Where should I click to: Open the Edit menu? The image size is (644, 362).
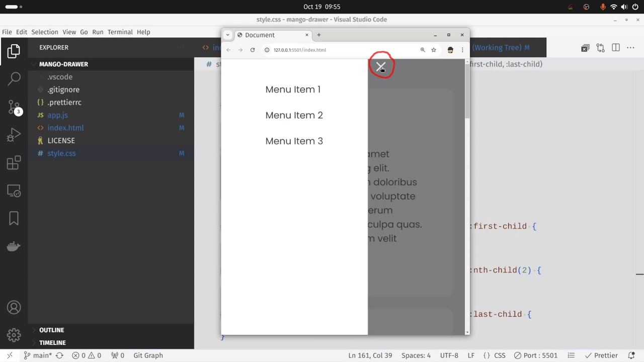(22, 32)
